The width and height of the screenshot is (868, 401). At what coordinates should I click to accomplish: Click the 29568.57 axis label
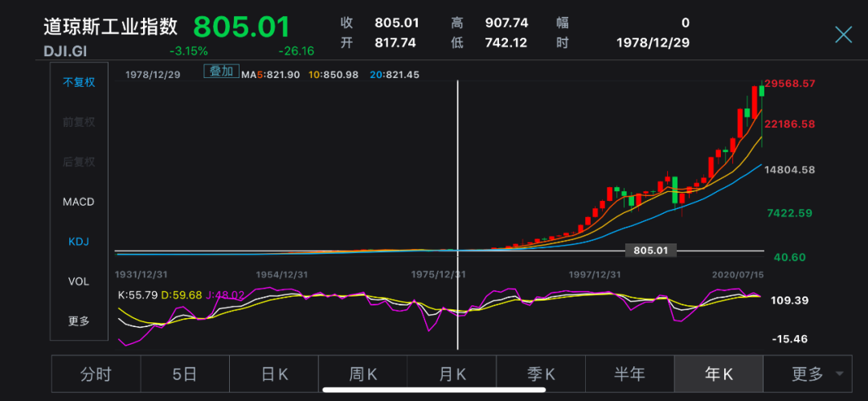tap(789, 84)
